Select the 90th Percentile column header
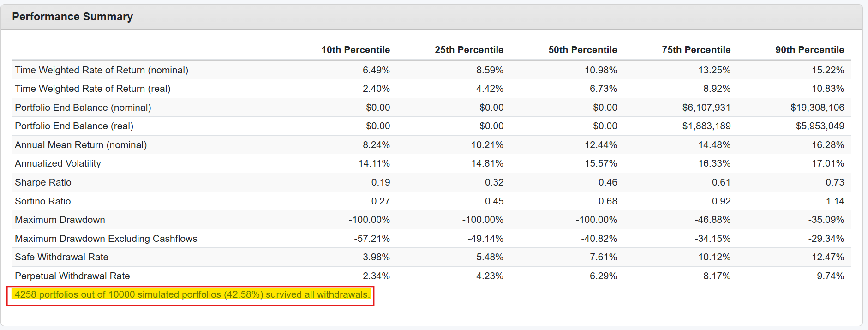 pyautogui.click(x=809, y=50)
